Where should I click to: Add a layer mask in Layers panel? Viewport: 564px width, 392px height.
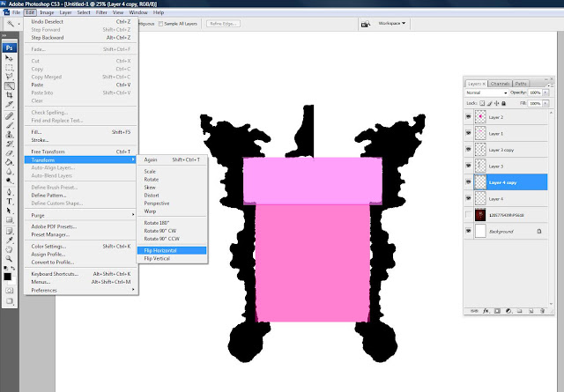click(x=497, y=311)
